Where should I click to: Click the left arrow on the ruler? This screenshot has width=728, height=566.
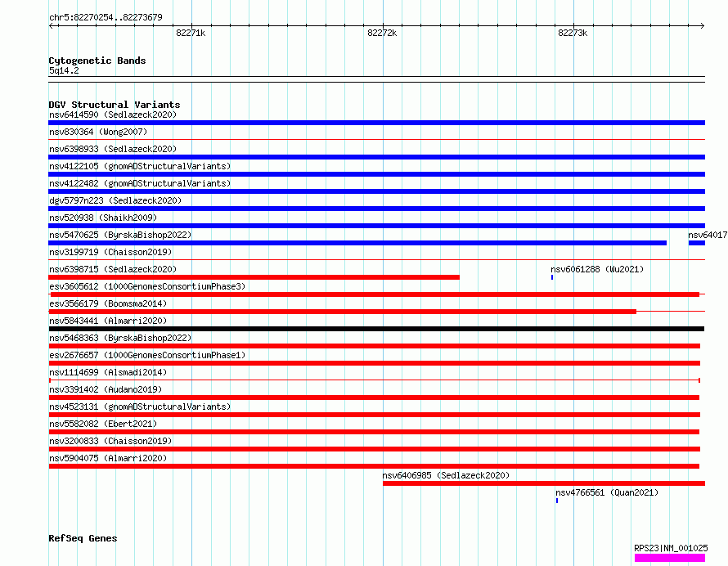51,25
